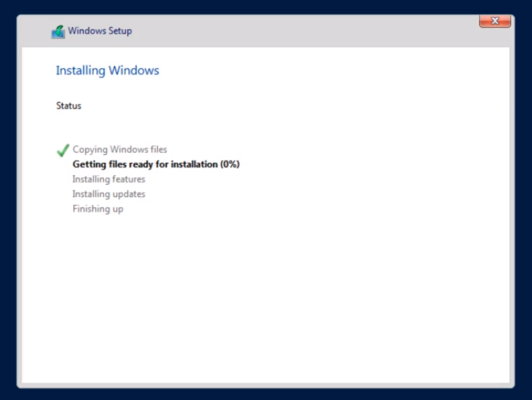The height and width of the screenshot is (400, 532).
Task: Click the Windows Setup icon in title bar
Action: 58,31
